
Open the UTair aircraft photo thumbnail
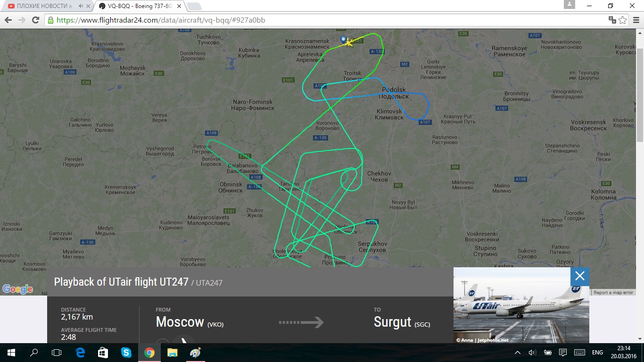521,305
